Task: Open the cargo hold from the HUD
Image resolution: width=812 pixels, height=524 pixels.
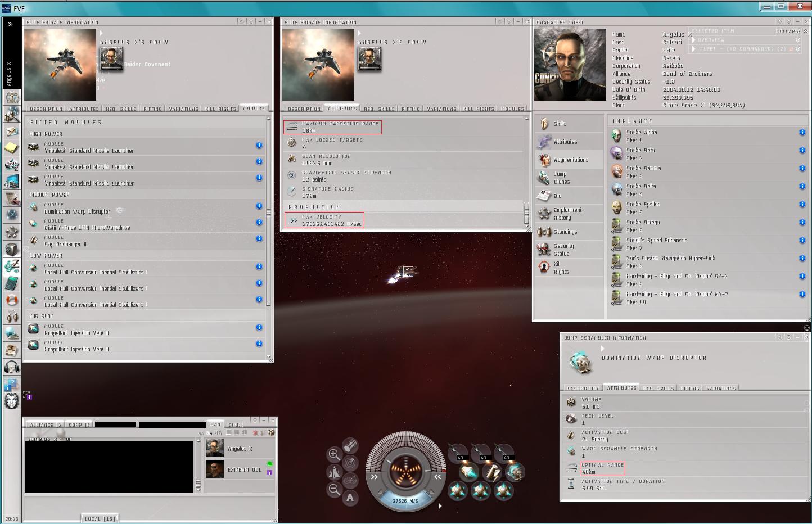Action: click(350, 446)
